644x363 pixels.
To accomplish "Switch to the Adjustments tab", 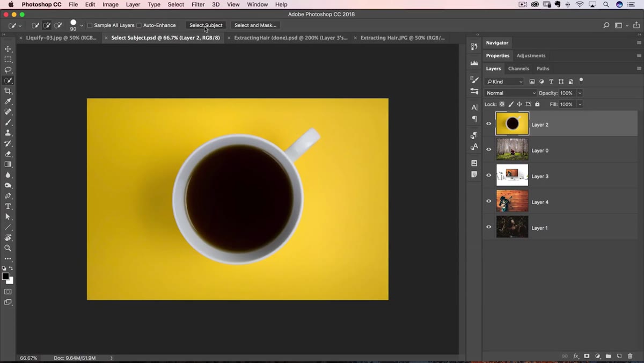I will tap(531, 55).
